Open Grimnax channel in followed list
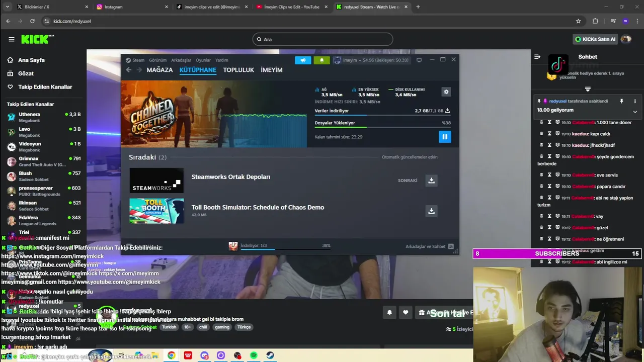 (x=43, y=161)
